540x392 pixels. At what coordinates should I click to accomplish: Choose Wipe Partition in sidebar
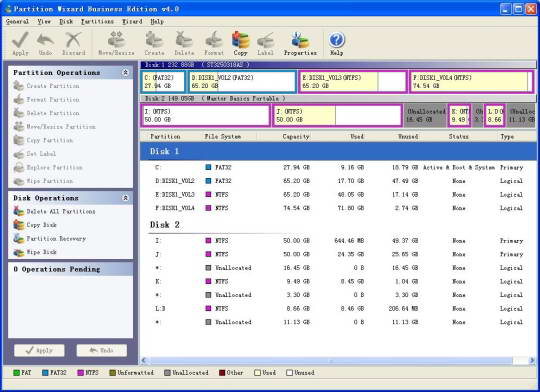coord(43,181)
